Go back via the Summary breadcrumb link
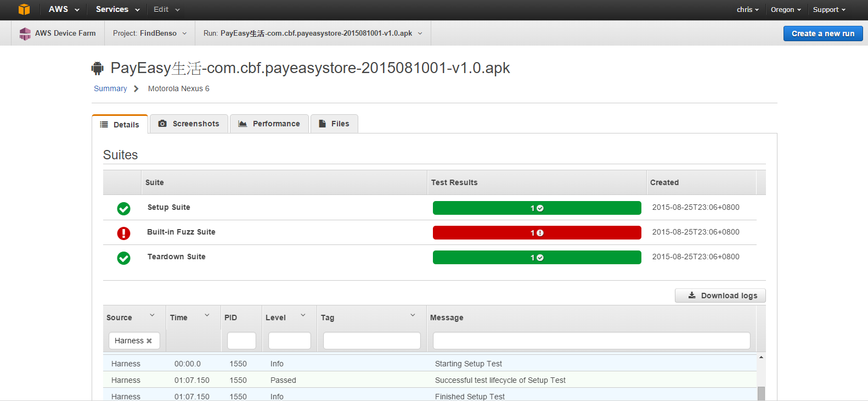Image resolution: width=868 pixels, height=401 pixels. click(x=110, y=88)
